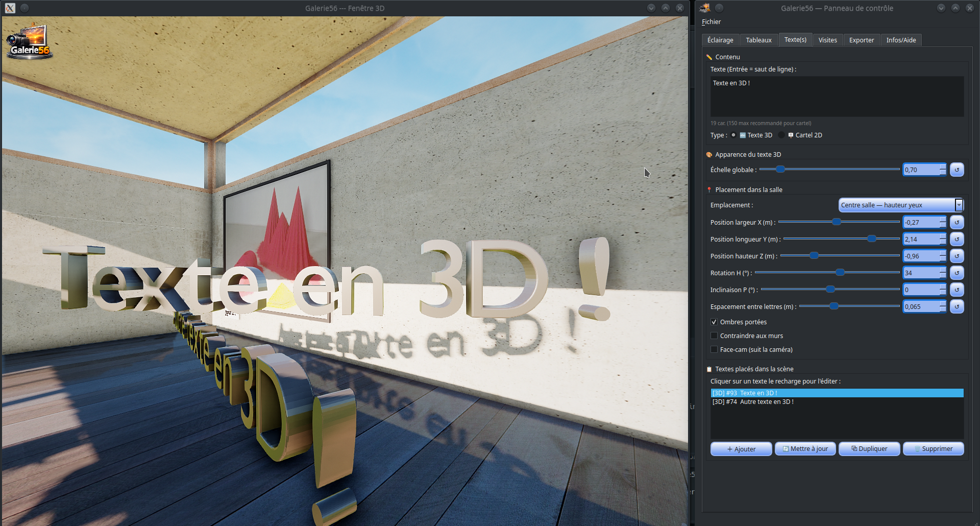Image resolution: width=980 pixels, height=526 pixels.
Task: Reset the Inclinaison P angle
Action: 957,290
